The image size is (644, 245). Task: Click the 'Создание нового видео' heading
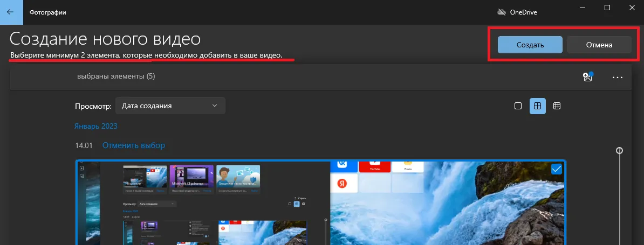click(105, 39)
